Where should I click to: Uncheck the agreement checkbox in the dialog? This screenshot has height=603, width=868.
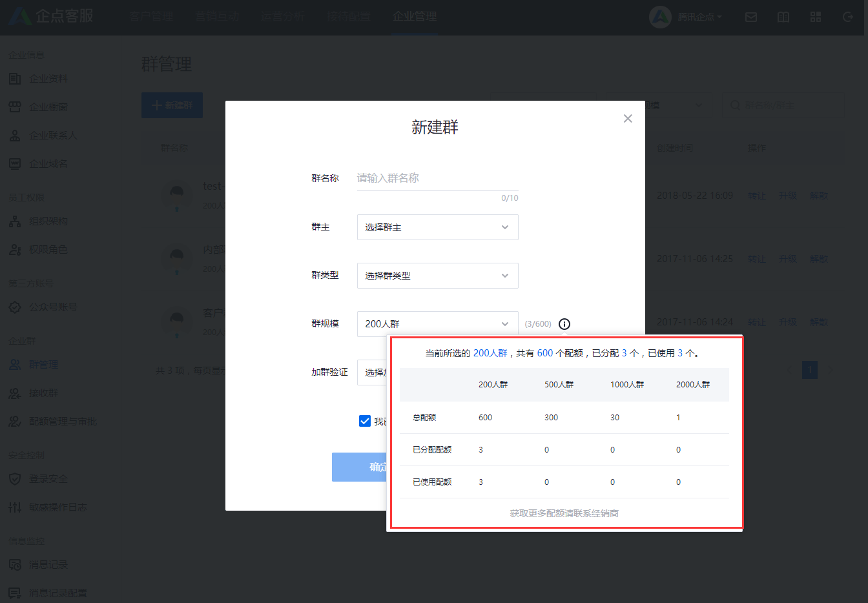click(x=365, y=420)
